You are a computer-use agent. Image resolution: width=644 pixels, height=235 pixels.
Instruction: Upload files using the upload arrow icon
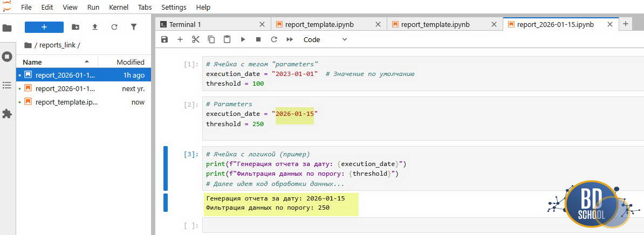[95, 27]
